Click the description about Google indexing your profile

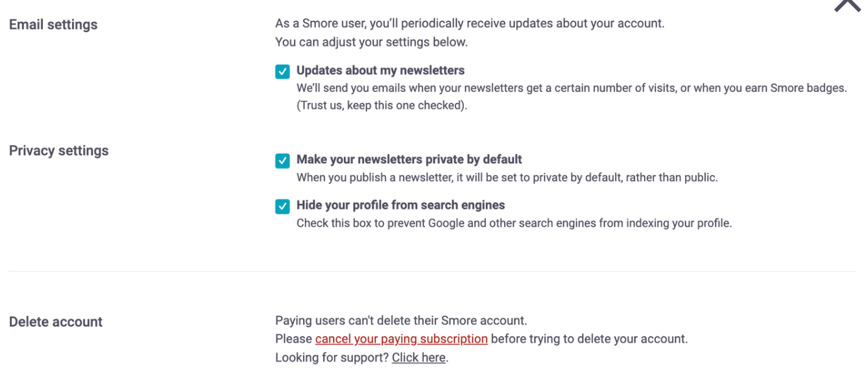[x=514, y=223]
